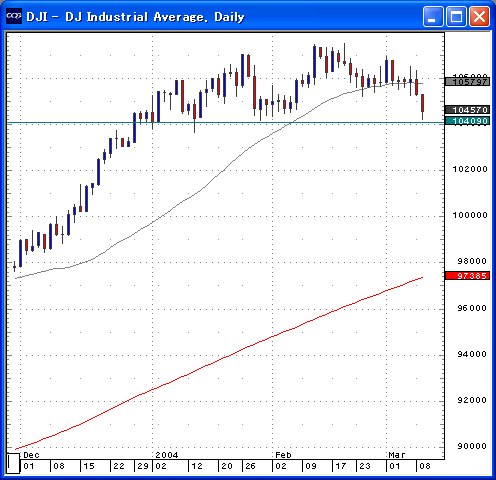Image resolution: width=496 pixels, height=480 pixels.
Task: Click the 104570 last price label
Action: point(467,110)
